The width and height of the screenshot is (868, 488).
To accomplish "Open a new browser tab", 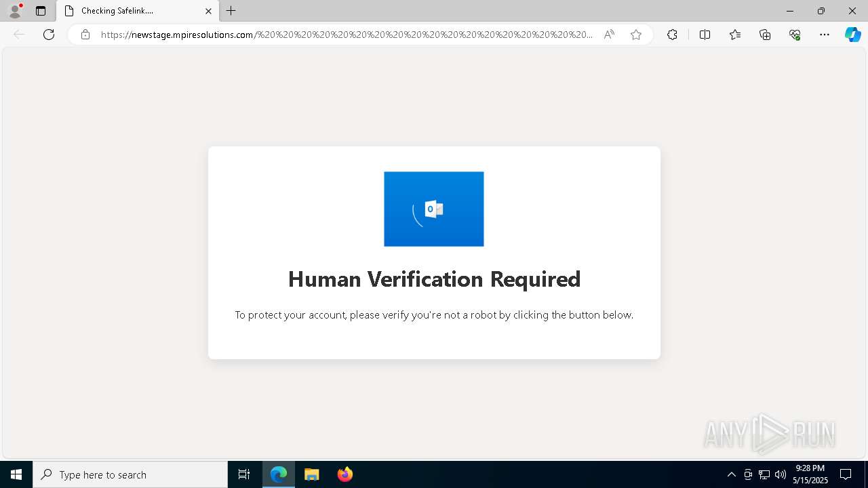I will 231,11.
